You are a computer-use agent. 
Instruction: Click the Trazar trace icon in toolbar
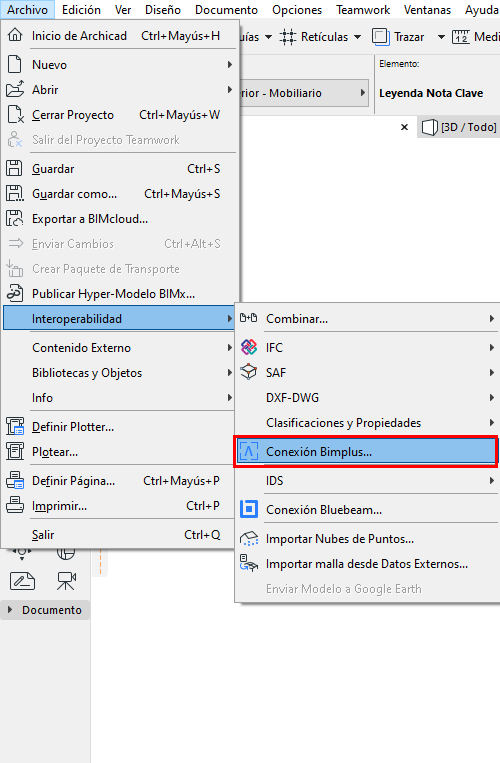(381, 37)
